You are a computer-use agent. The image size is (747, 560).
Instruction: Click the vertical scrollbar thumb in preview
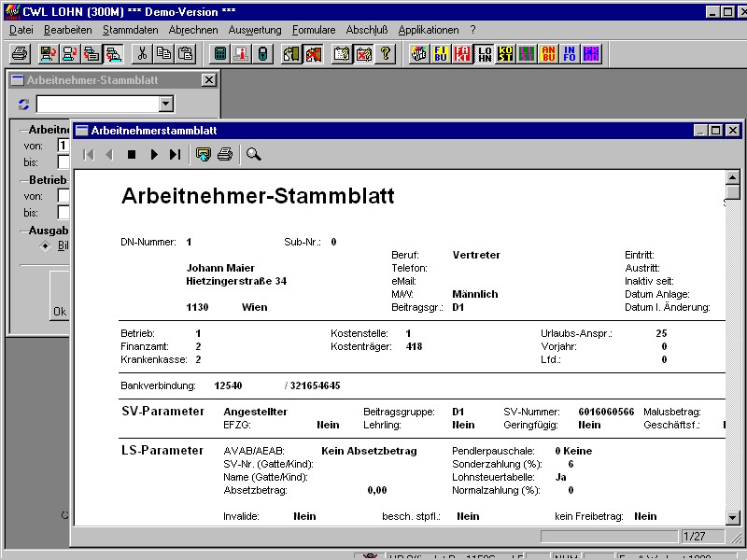pos(733,192)
